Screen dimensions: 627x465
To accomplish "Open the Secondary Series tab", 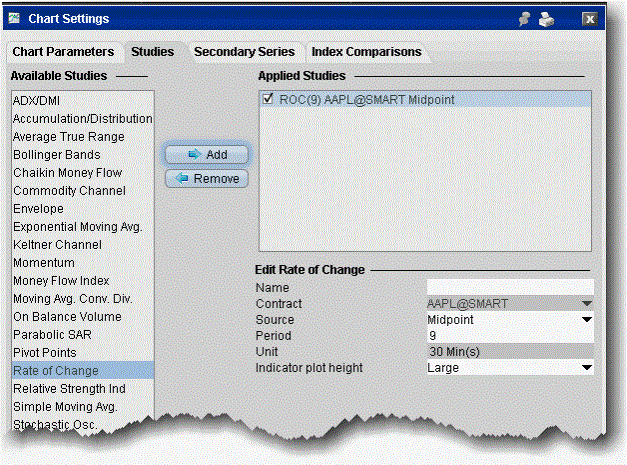I will pyautogui.click(x=244, y=51).
